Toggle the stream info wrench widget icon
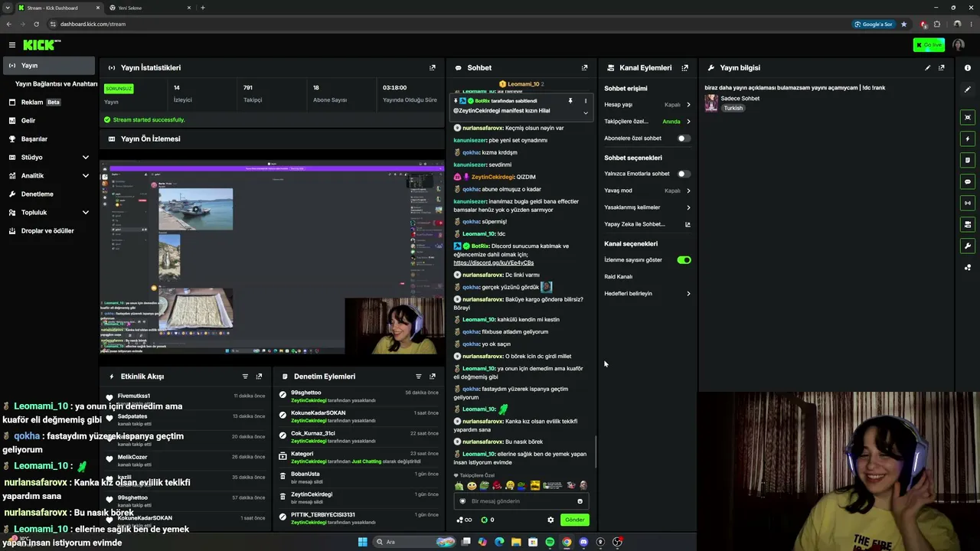Image resolution: width=980 pixels, height=551 pixels. 968,246
